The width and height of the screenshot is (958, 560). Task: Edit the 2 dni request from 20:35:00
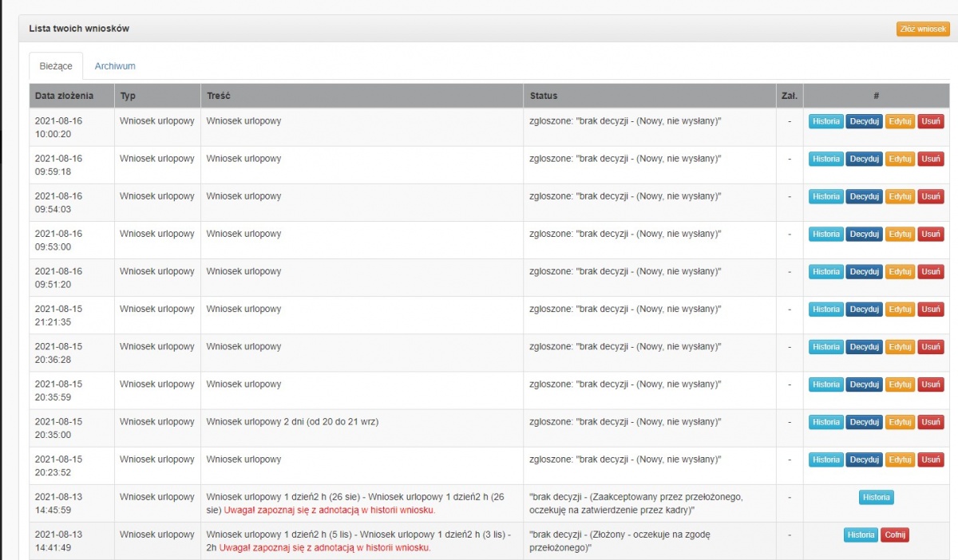click(901, 422)
